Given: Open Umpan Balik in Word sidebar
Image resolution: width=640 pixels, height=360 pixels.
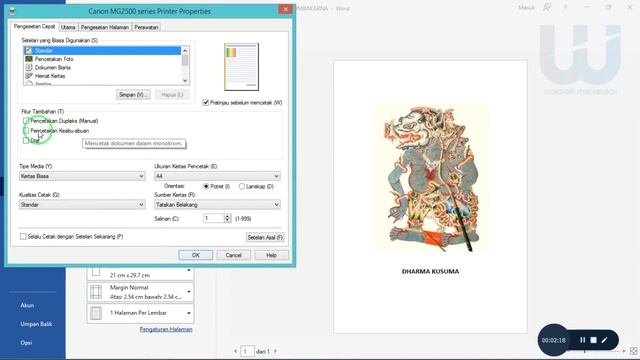Looking at the screenshot, I should [x=36, y=324].
